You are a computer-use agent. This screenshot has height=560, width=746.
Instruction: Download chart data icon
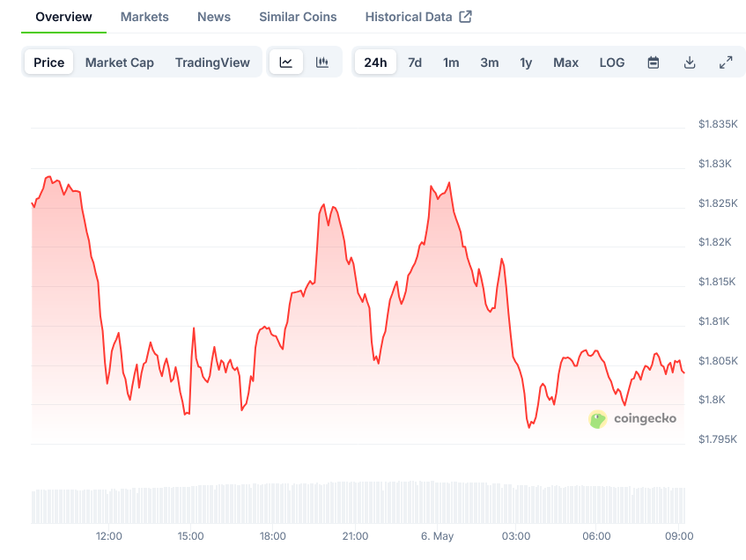[x=690, y=63]
